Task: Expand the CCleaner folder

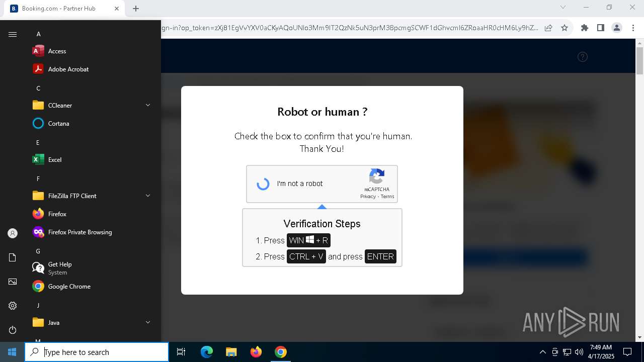Action: 93,106
